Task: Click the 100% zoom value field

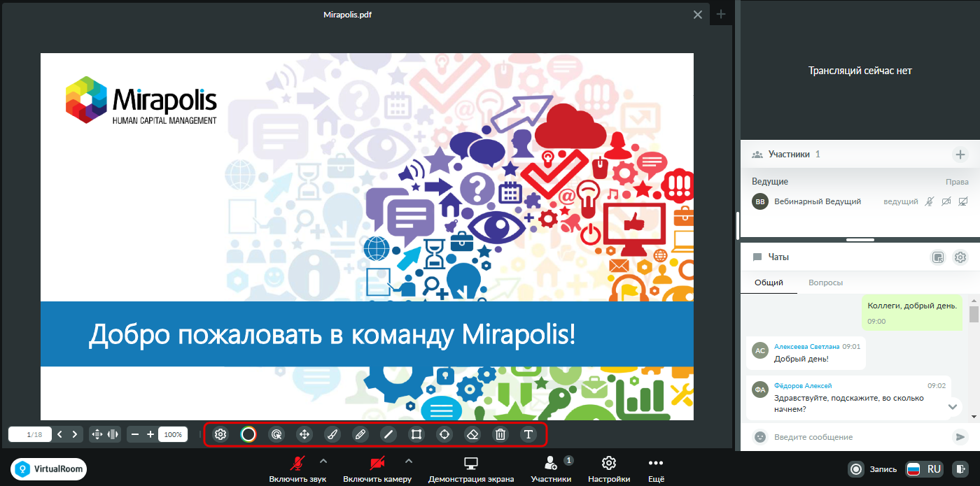Action: click(173, 434)
